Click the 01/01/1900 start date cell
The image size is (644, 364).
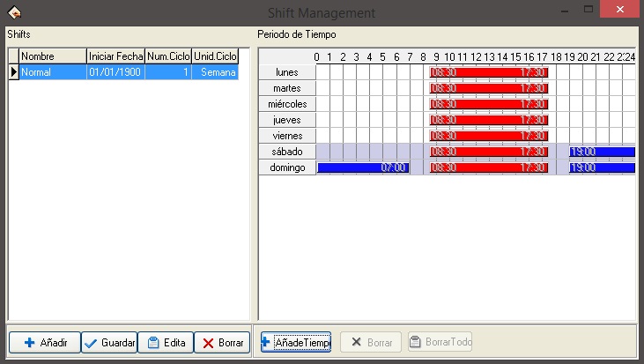[115, 72]
